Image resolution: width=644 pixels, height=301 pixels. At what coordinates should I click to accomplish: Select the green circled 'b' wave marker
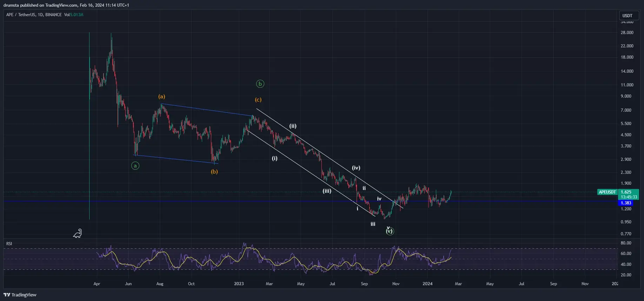pyautogui.click(x=260, y=84)
